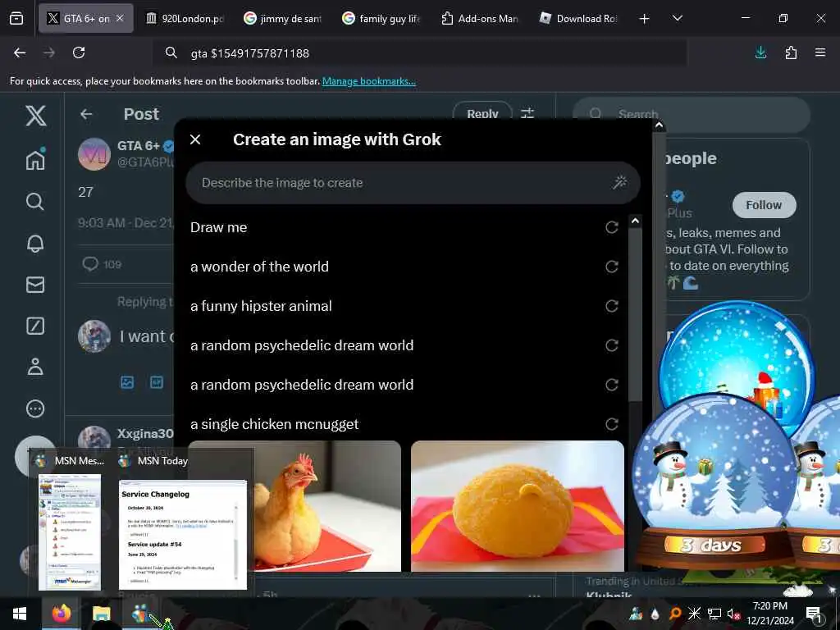Select the 'Draw me' suggestion
This screenshot has height=630, width=840.
point(218,227)
